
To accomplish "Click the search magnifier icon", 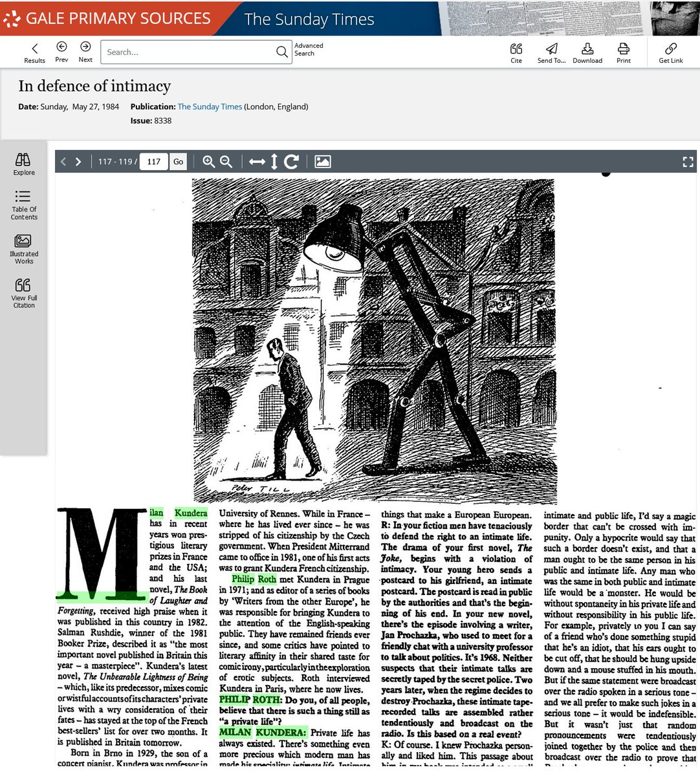I will point(282,52).
